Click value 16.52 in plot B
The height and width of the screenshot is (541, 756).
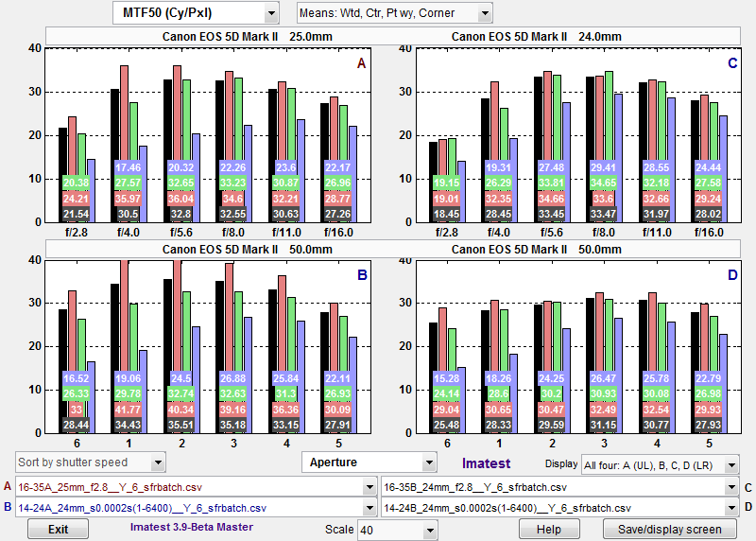(x=76, y=378)
